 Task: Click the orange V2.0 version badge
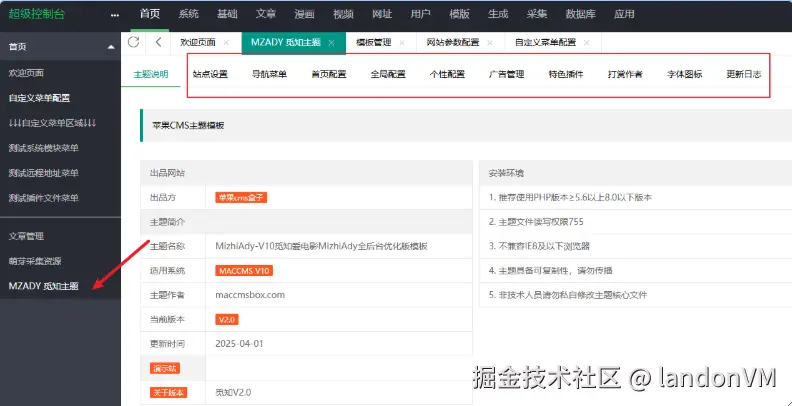tap(227, 320)
